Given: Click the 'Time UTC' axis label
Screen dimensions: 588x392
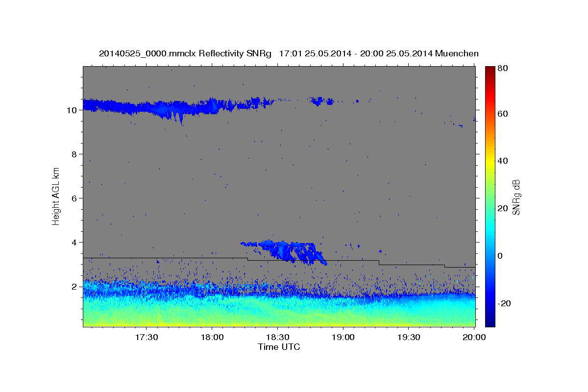Looking at the screenshot, I should (279, 347).
